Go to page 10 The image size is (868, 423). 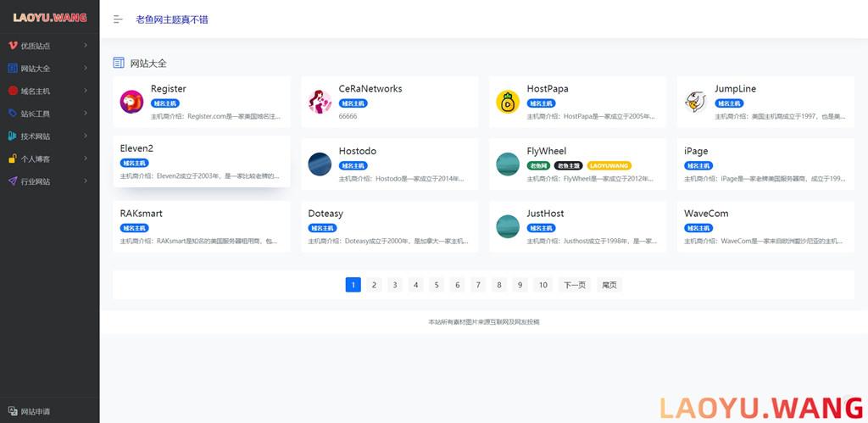point(543,285)
